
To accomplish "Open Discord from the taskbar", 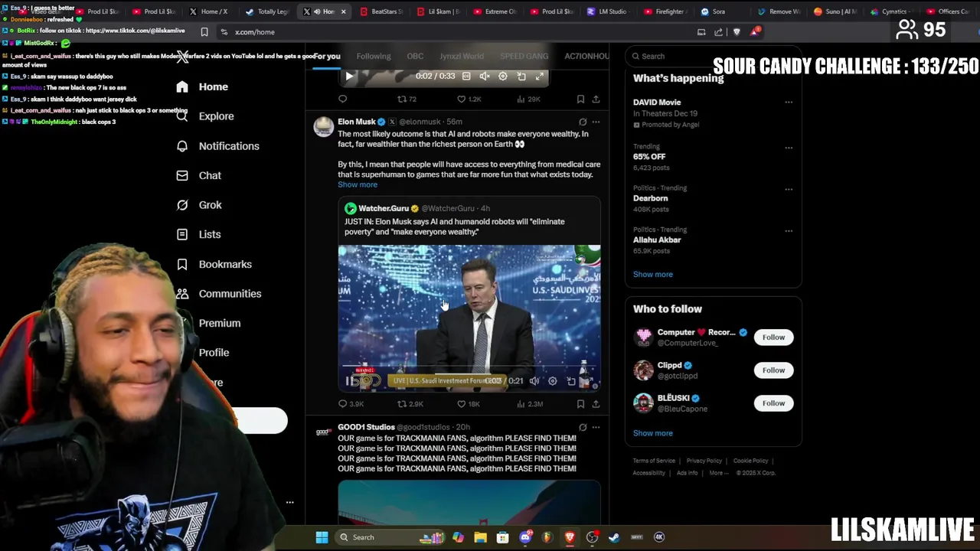I will 525,537.
